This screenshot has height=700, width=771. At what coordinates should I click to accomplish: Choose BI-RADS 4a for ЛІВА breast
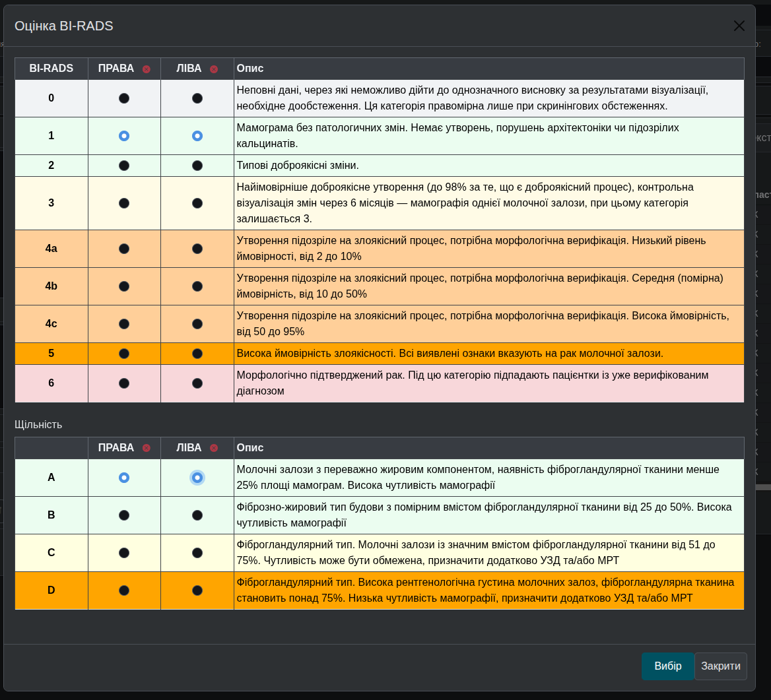[x=197, y=249]
